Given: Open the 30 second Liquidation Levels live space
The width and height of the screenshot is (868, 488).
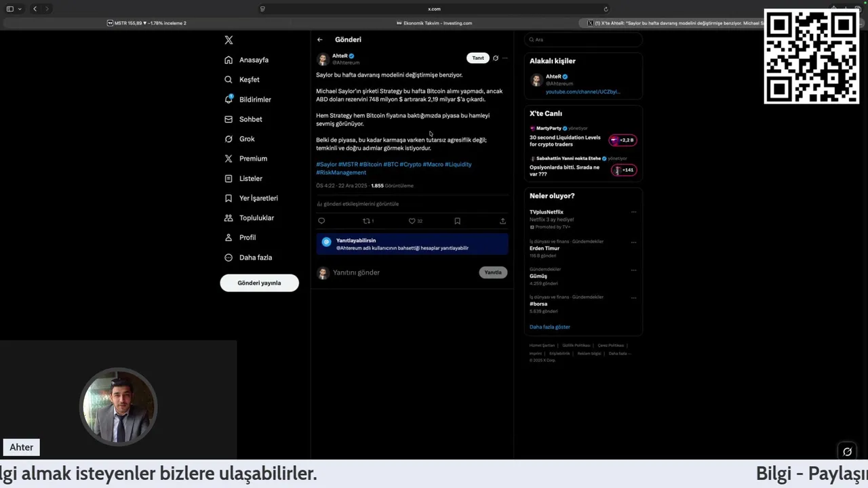Looking at the screenshot, I should (565, 140).
